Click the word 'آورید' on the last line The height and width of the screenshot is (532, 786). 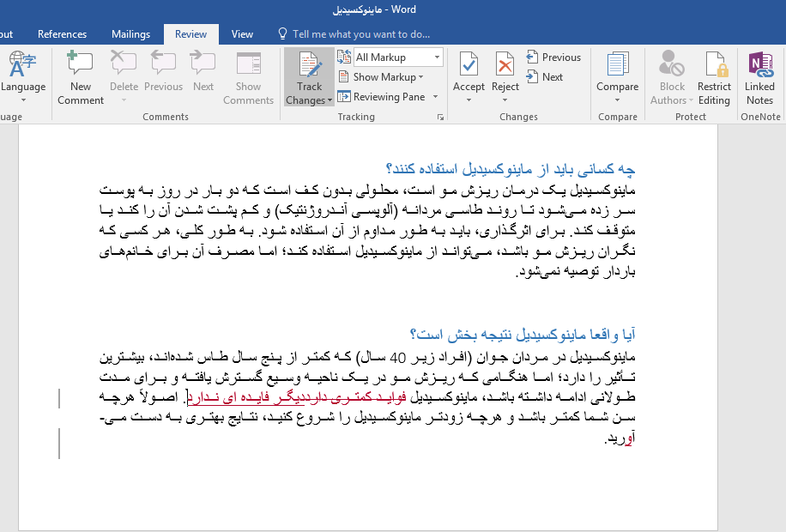coord(621,438)
